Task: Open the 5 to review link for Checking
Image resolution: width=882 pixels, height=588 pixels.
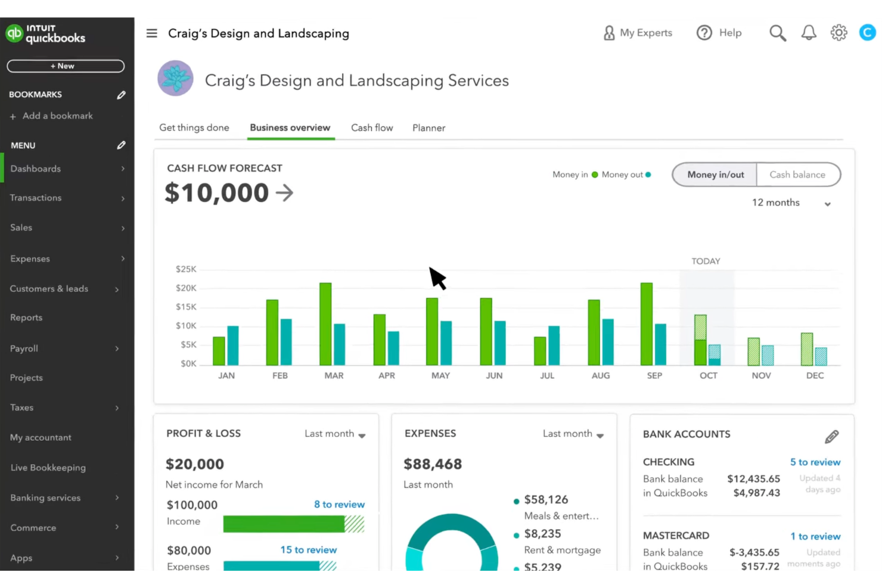Action: pos(815,462)
